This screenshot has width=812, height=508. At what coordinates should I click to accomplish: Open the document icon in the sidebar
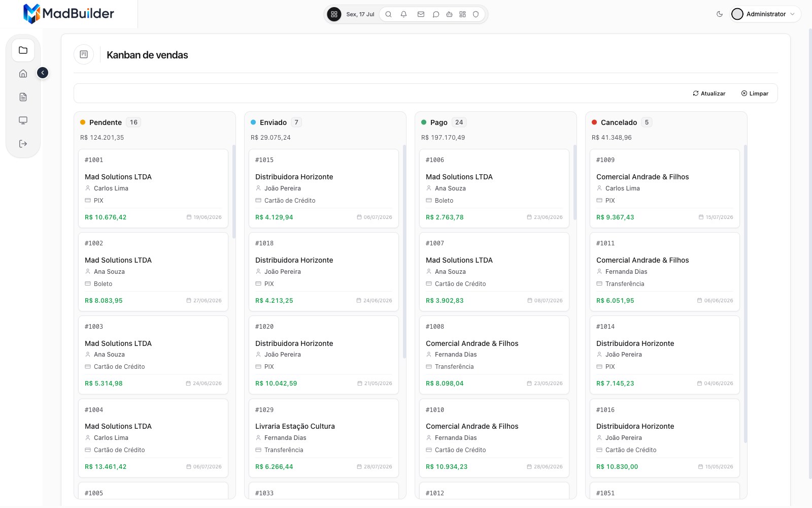pyautogui.click(x=23, y=97)
